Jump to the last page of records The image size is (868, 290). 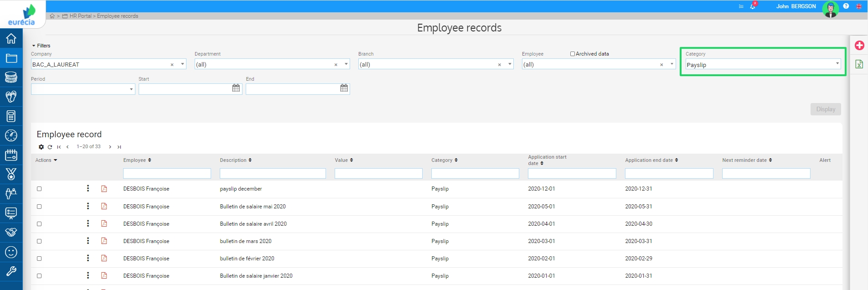tap(119, 147)
